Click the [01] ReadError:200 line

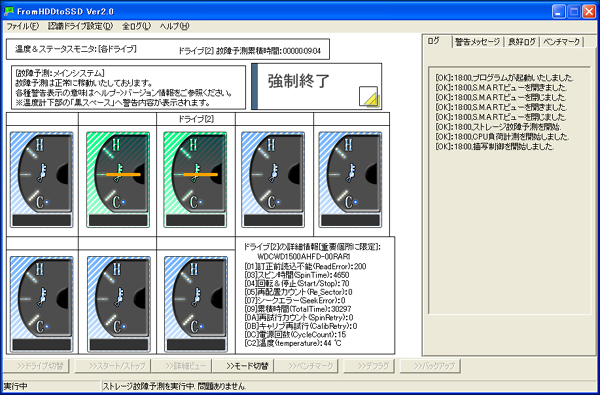305,266
